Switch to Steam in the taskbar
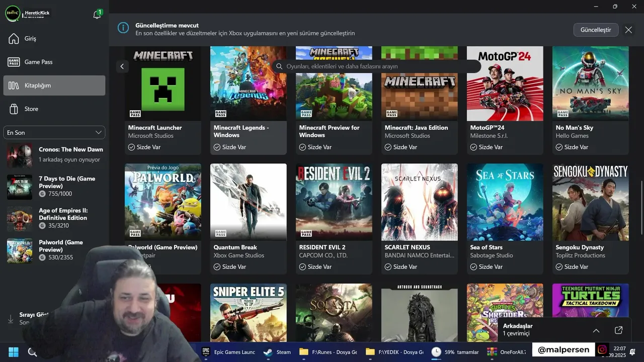This screenshot has width=644, height=362. click(x=278, y=352)
